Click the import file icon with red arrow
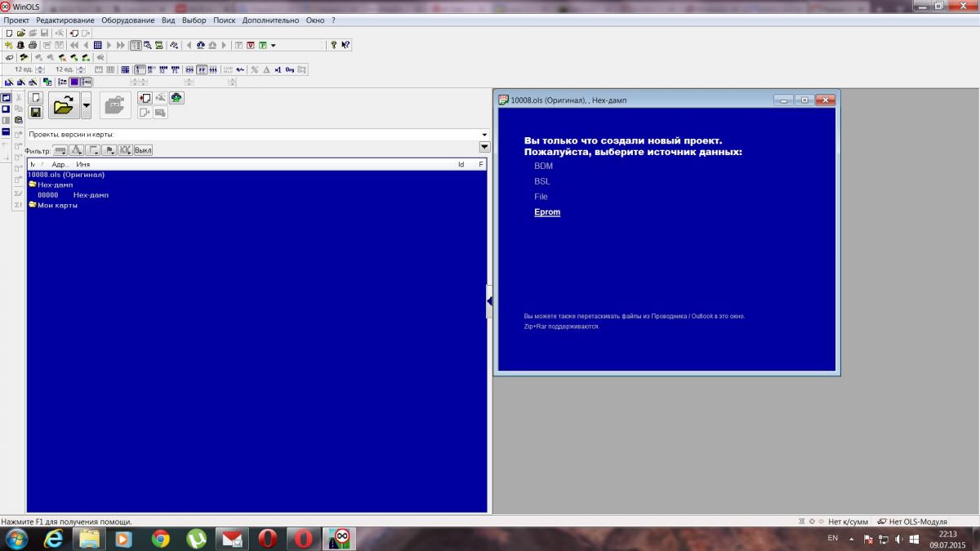Image resolution: width=980 pixels, height=551 pixels. click(145, 98)
